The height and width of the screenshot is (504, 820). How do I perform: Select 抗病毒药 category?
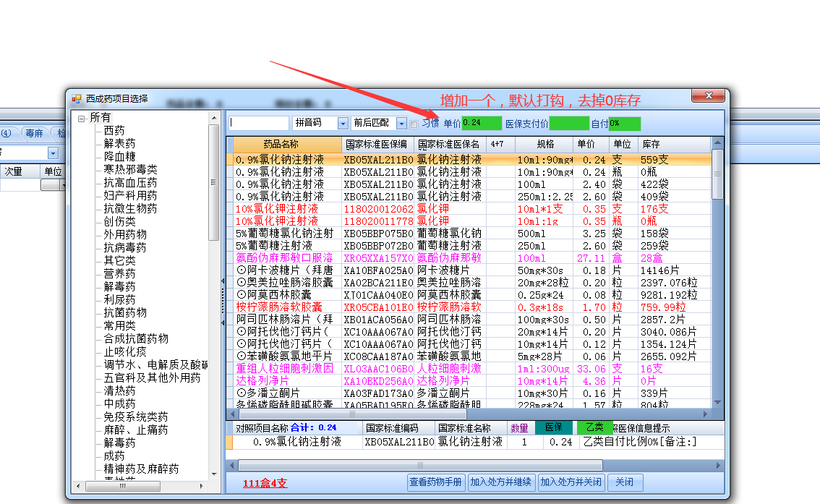(125, 248)
